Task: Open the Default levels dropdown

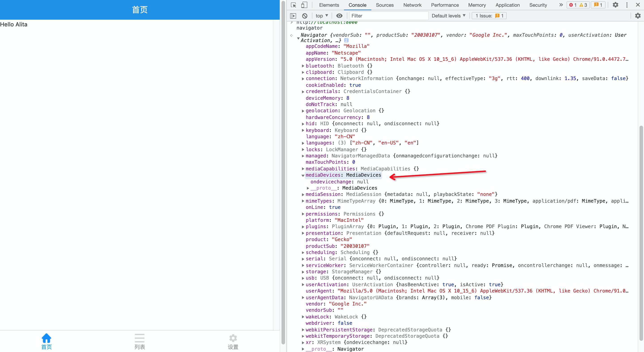Action: coord(448,16)
